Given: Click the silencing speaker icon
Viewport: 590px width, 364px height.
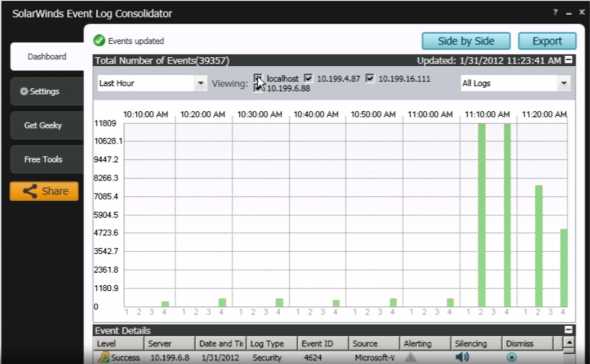Looking at the screenshot, I should tap(462, 357).
